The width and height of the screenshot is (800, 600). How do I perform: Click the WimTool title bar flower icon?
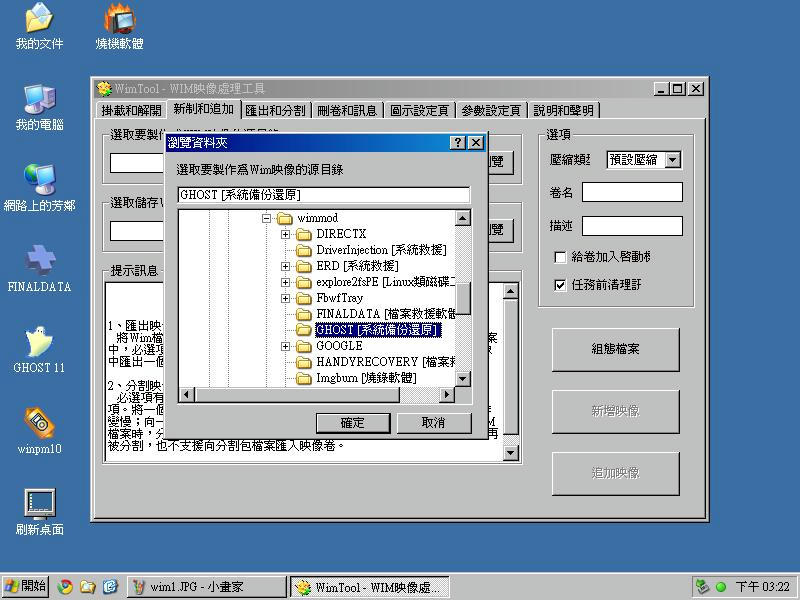click(104, 89)
